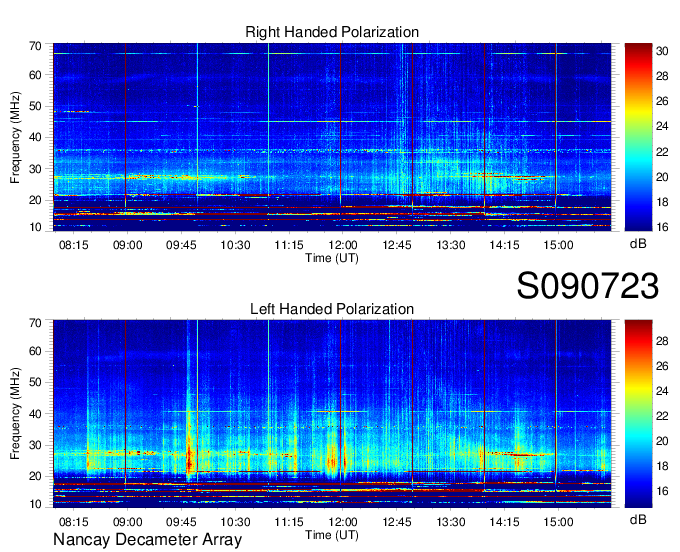Click the 13:30 tick label on lower plot
Viewport: 680px width, 552px height.
pos(451,522)
